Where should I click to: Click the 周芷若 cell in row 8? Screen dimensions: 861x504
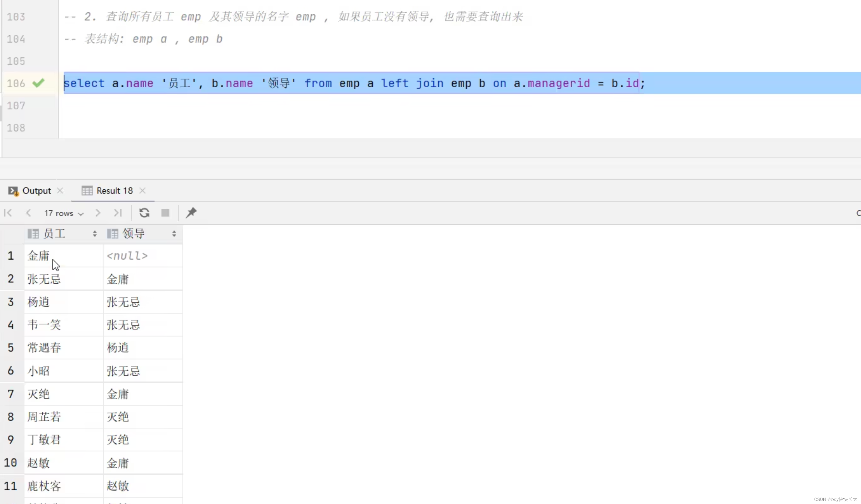click(x=64, y=416)
